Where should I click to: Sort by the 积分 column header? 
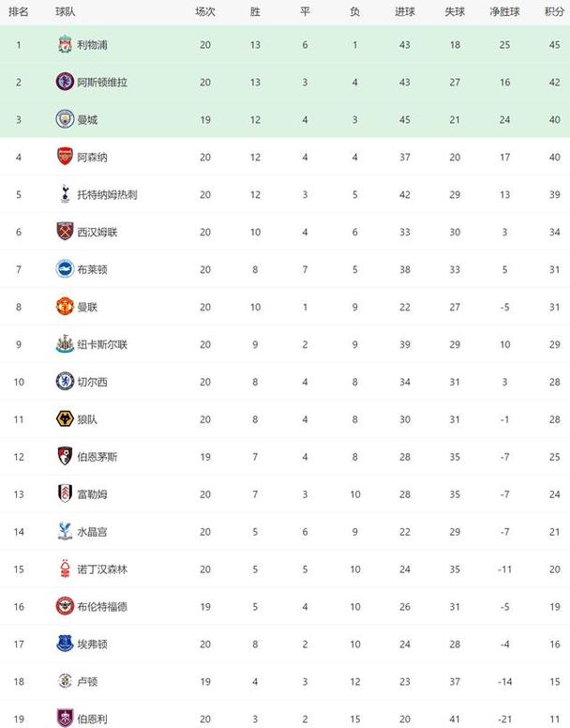point(554,12)
